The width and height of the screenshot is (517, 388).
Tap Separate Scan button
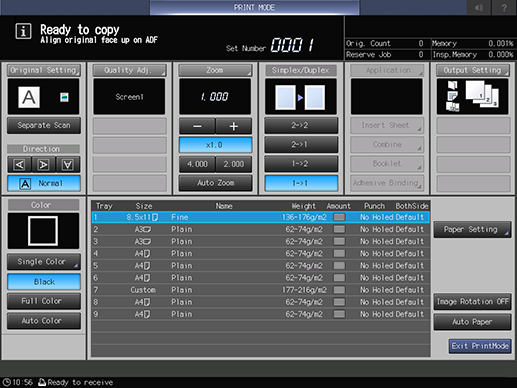click(44, 125)
